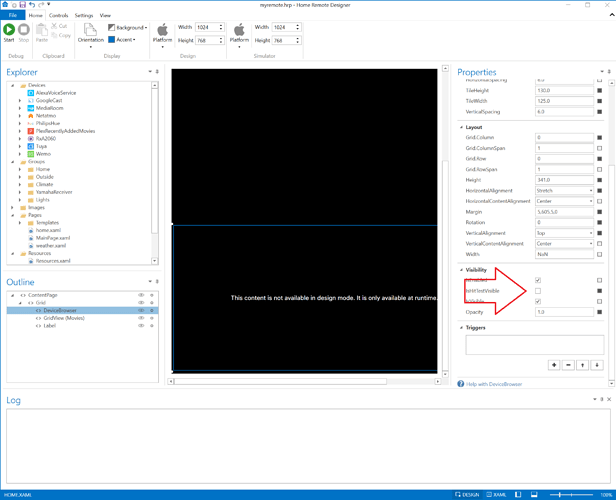Click the remove trigger minus button

click(x=568, y=365)
